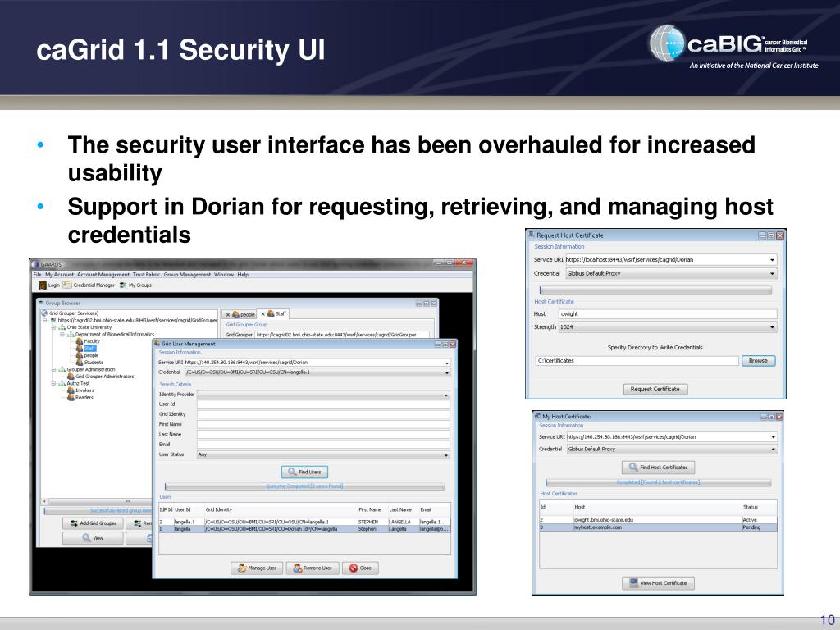Screen dimensions: 840x630
Task: Open Credential dropdown in Grid User Management
Action: click(447, 372)
